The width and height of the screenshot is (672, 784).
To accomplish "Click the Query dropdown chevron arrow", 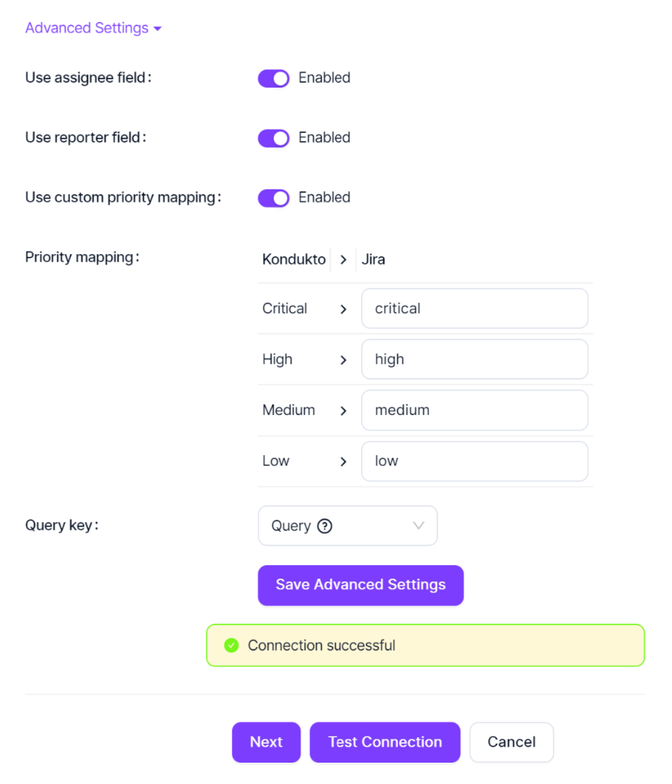I will point(419,526).
